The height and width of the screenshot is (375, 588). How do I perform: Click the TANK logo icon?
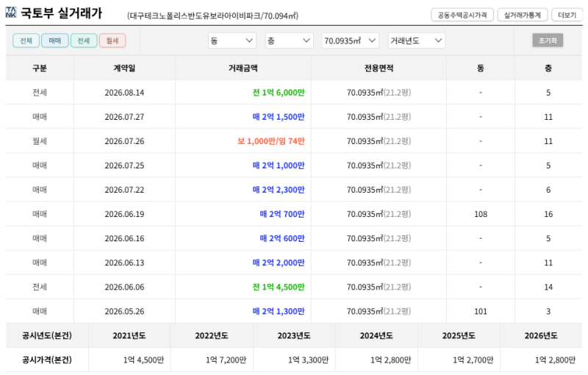pyautogui.click(x=11, y=12)
